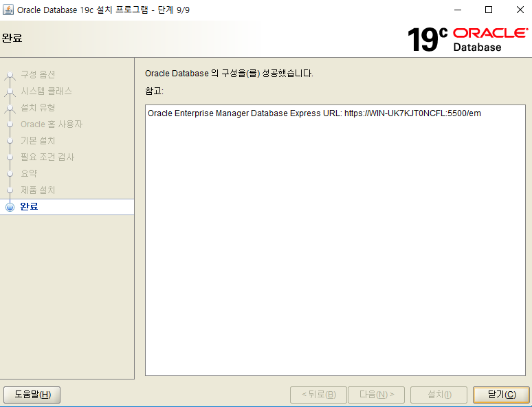532x407 pixels.
Task: Select the 요약 step
Action: tap(29, 173)
